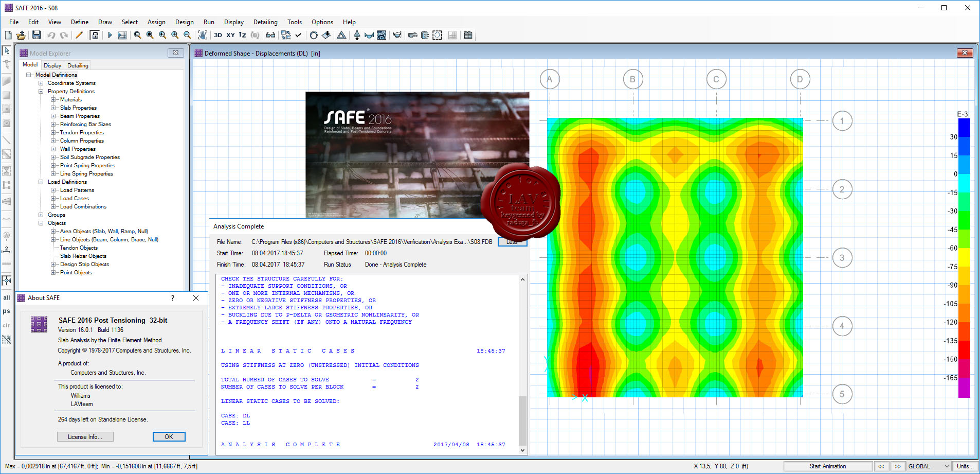980x474 pixels.
Task: Activate the Pan hand tool
Action: pyautogui.click(x=203, y=35)
